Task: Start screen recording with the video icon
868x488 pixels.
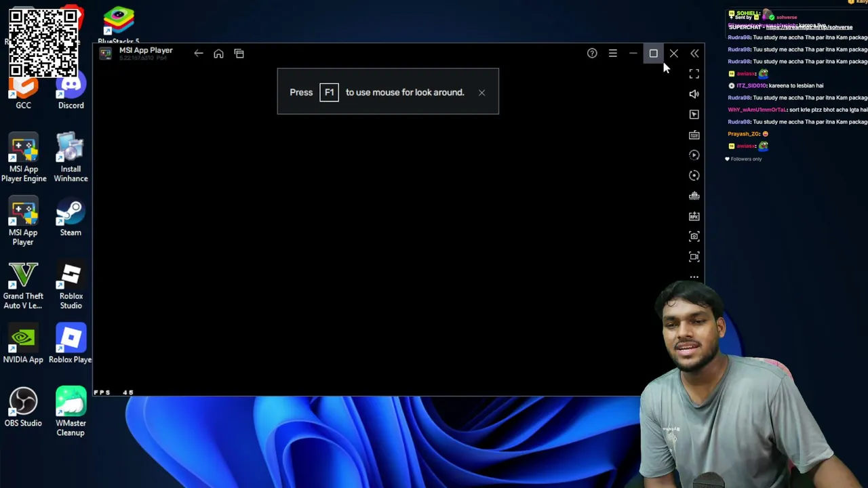Action: pyautogui.click(x=694, y=257)
